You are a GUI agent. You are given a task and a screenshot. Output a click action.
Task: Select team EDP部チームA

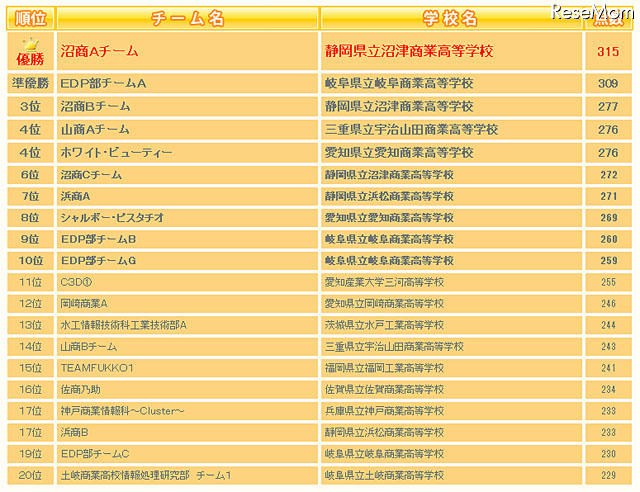click(x=103, y=84)
